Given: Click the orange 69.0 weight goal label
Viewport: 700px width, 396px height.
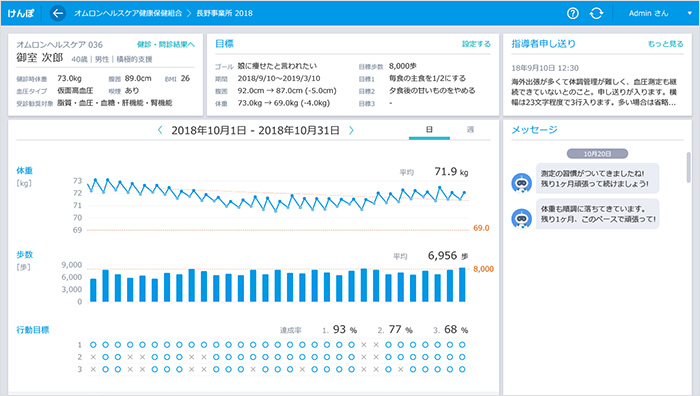Looking at the screenshot, I should 481,228.
